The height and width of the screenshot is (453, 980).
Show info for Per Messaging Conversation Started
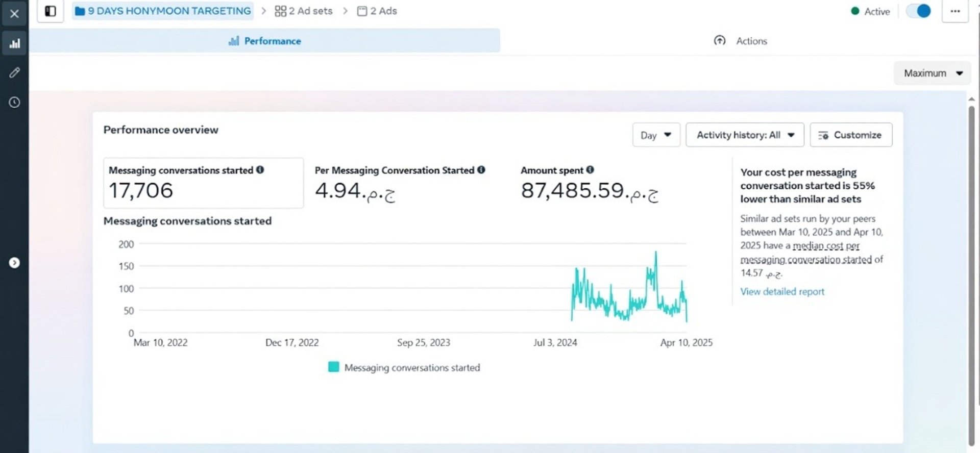coord(481,170)
